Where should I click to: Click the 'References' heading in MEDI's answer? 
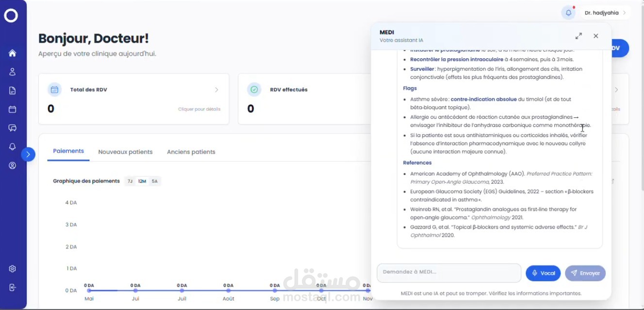417,163
